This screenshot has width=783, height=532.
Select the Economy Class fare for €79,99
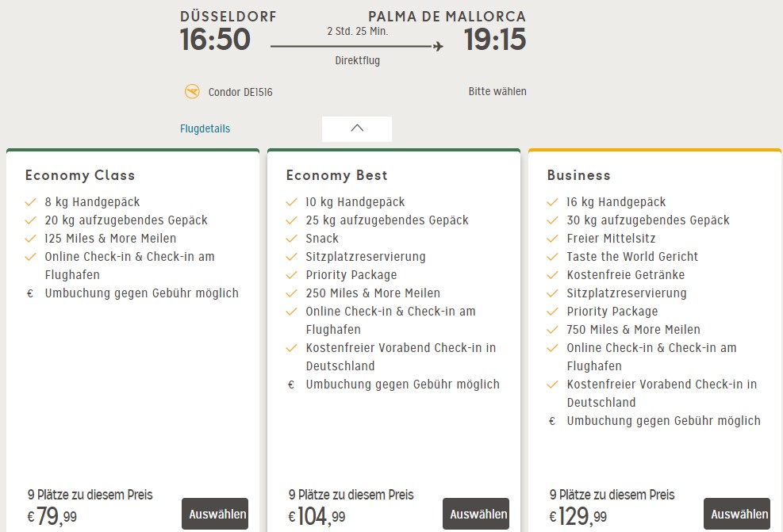pos(214,514)
